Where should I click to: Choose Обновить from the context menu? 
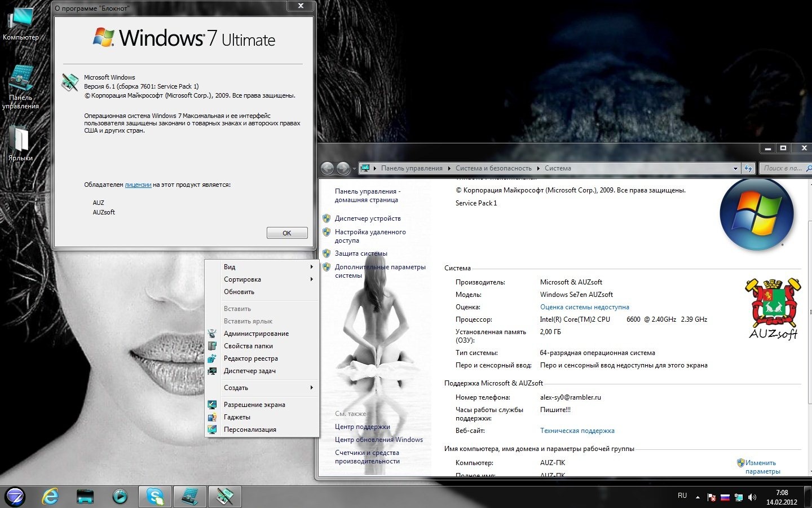[262, 292]
